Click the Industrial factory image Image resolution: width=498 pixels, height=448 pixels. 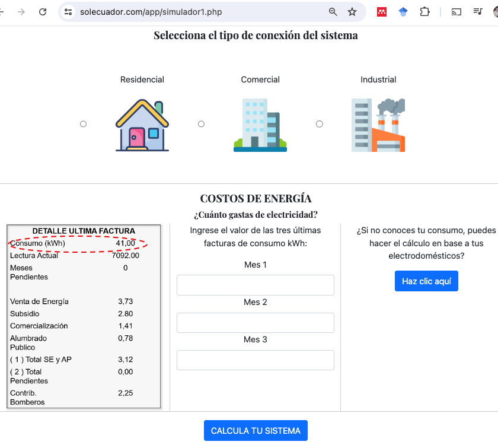[x=378, y=125]
